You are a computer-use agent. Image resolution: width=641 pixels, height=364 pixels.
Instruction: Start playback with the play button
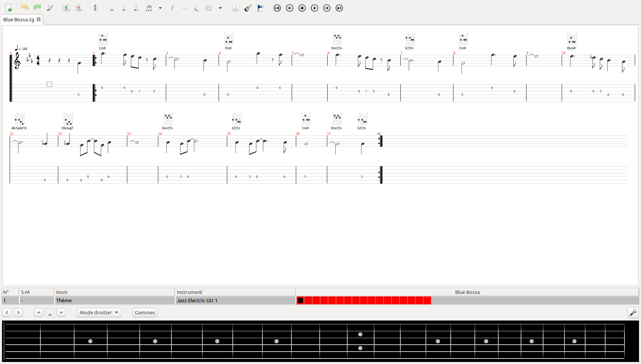click(x=314, y=8)
